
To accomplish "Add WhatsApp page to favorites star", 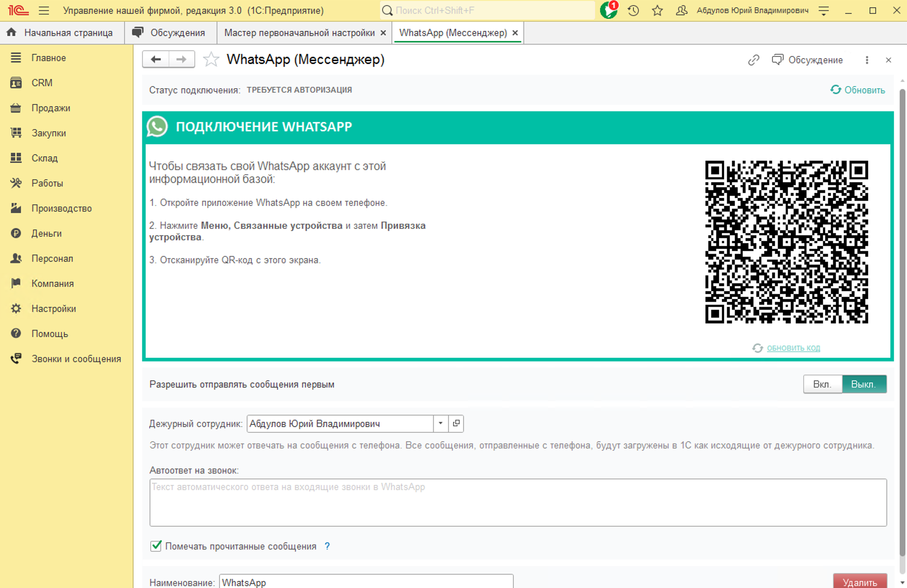I will click(x=211, y=60).
